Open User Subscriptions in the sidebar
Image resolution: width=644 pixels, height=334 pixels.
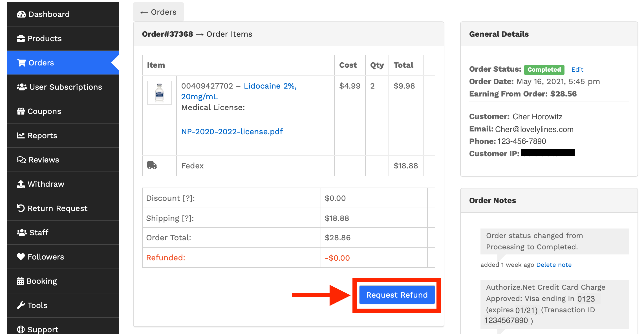pyautogui.click(x=65, y=87)
